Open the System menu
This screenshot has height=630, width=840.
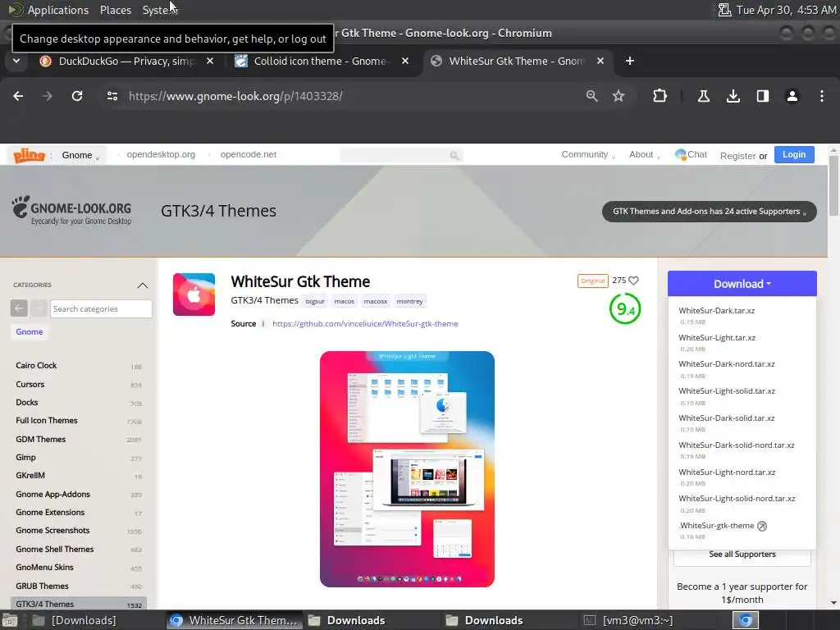pyautogui.click(x=158, y=10)
